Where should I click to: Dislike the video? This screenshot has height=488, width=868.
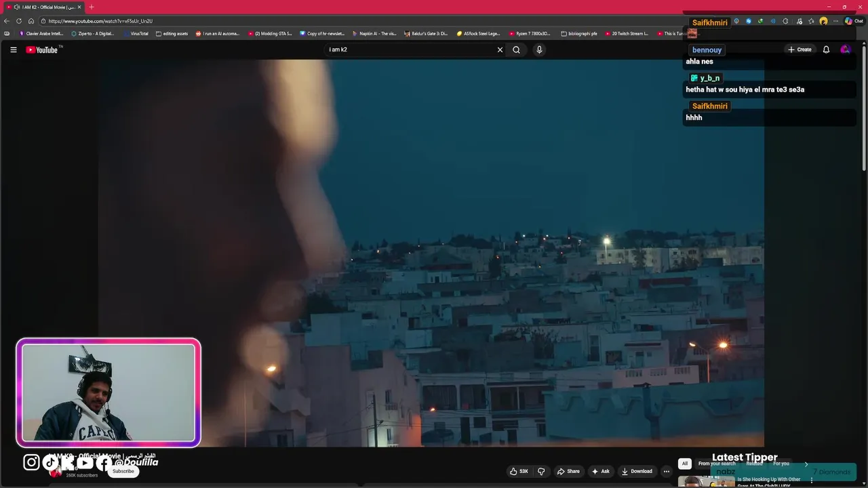pyautogui.click(x=541, y=471)
